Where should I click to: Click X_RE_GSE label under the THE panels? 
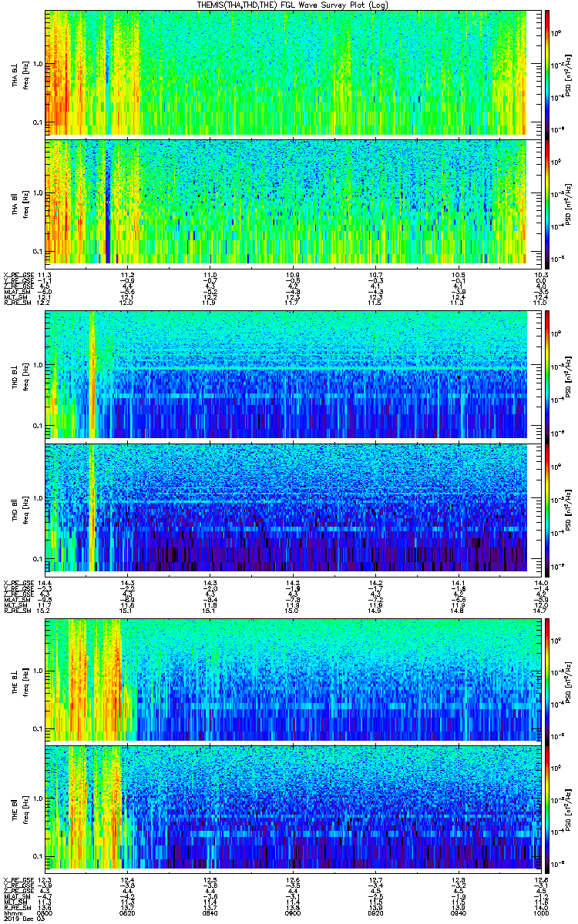point(18,879)
